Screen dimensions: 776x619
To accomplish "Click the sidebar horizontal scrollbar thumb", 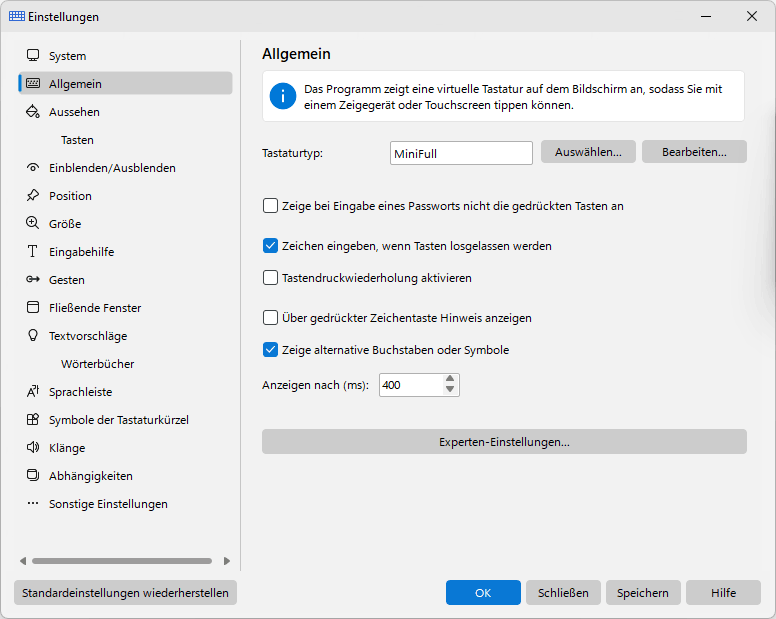I will pos(122,561).
